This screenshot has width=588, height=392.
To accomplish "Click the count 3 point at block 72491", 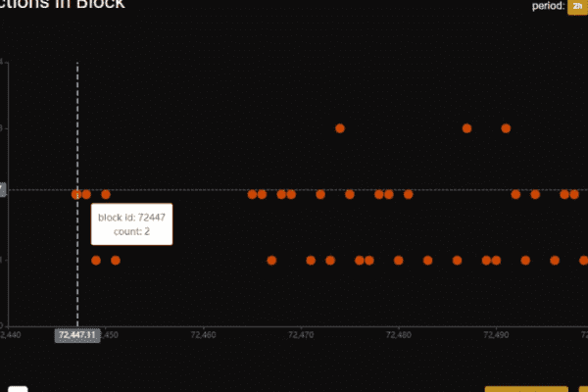I will click(506, 128).
